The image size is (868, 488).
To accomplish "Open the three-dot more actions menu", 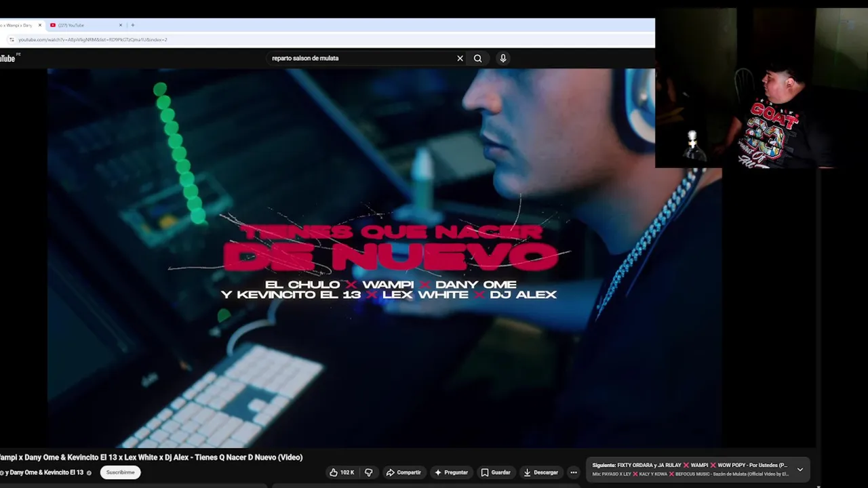I will tap(573, 472).
